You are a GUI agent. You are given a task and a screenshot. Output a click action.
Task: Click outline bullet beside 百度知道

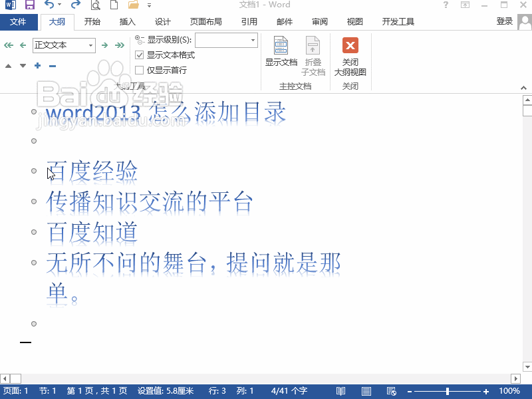point(34,232)
